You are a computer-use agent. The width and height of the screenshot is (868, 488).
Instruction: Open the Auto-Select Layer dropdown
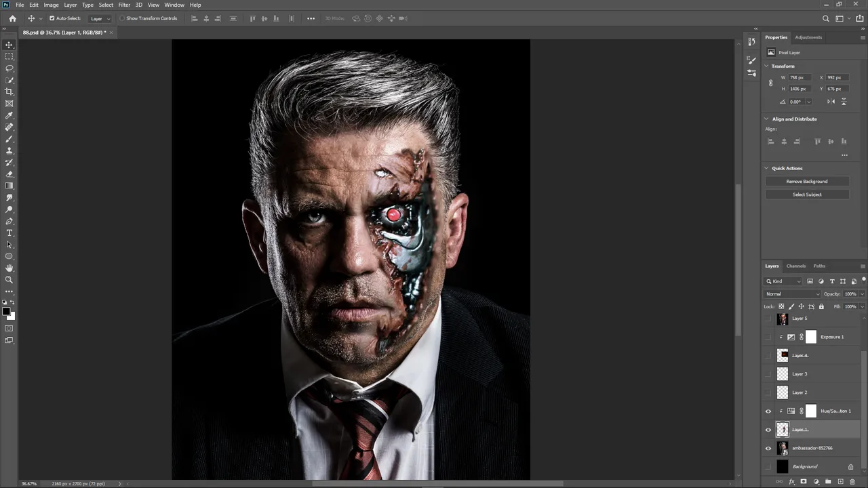pos(100,18)
